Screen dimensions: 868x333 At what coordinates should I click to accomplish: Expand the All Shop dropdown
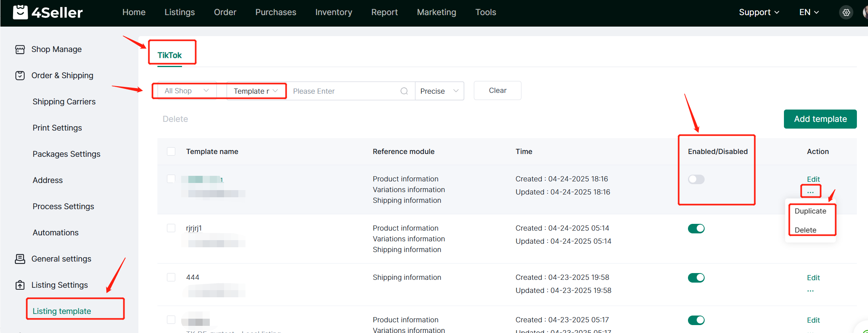(x=186, y=91)
